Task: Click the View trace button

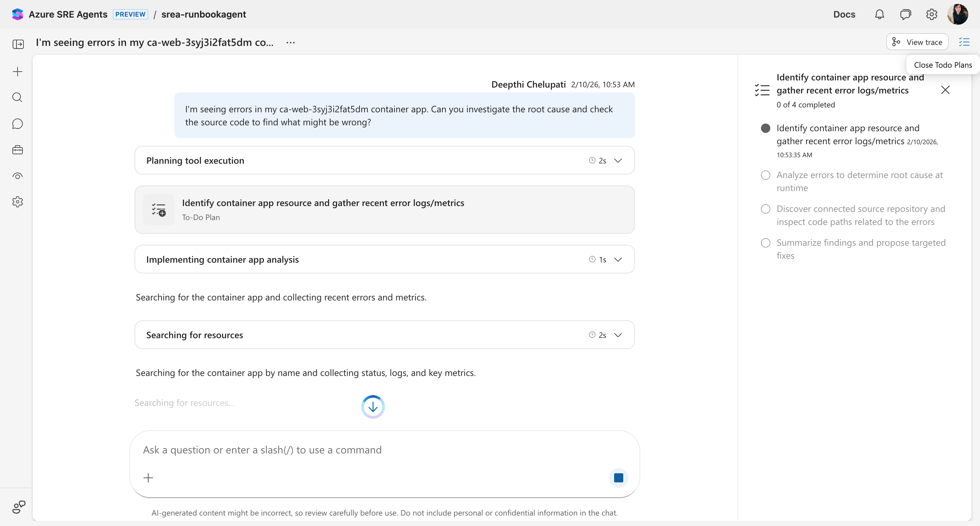Action: (x=917, y=42)
